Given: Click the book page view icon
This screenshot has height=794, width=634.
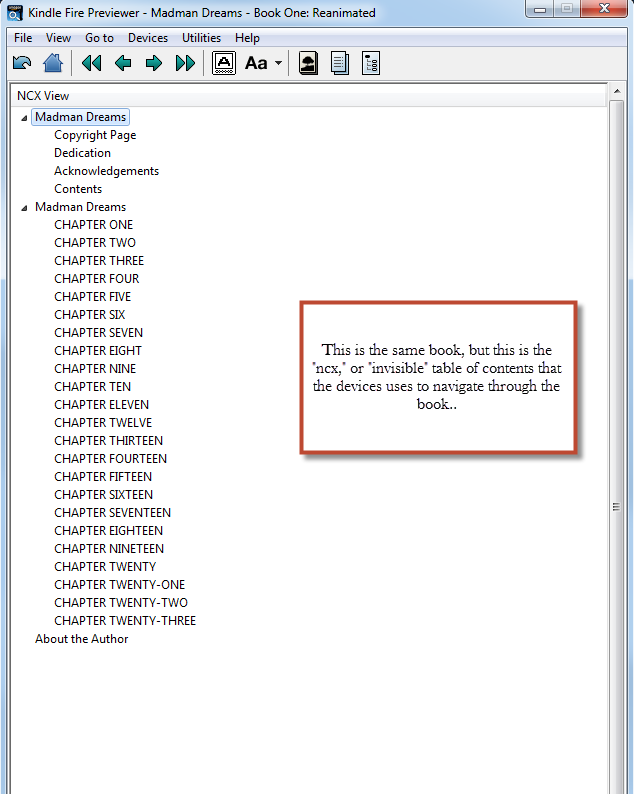Looking at the screenshot, I should point(340,64).
